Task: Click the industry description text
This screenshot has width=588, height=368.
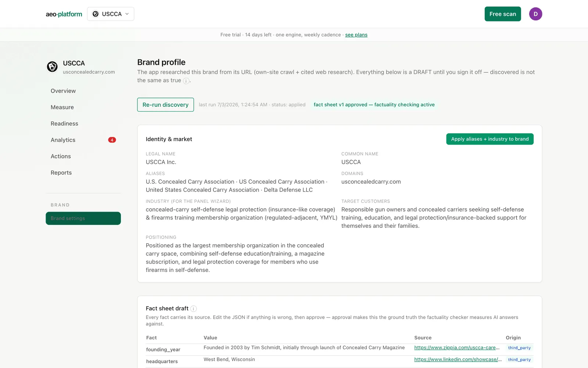Action: click(241, 213)
